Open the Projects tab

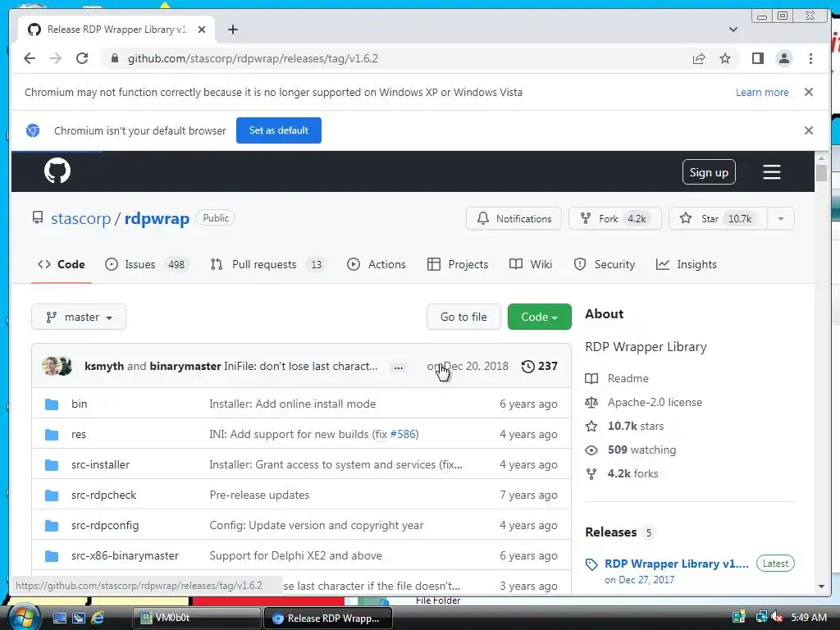pyautogui.click(x=458, y=264)
